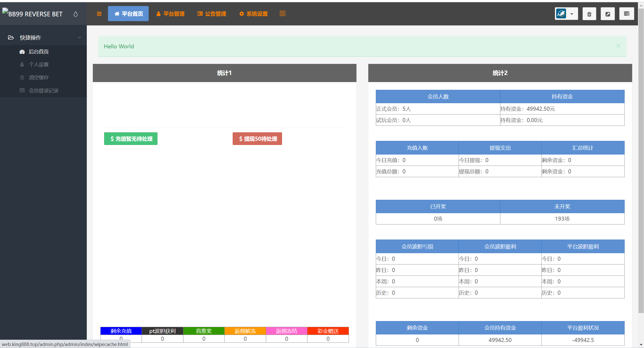The image size is (644, 348).
Task: Toggle the hamburger sidebar menu icon
Action: click(x=99, y=14)
